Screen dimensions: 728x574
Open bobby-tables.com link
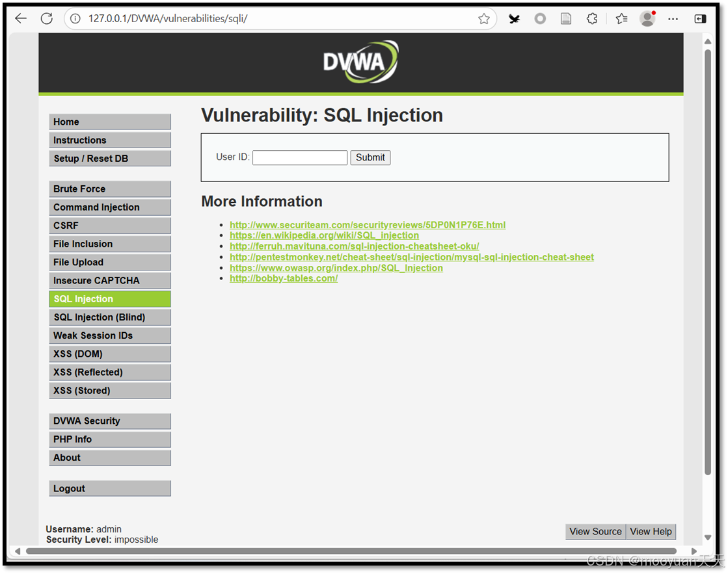click(x=284, y=278)
